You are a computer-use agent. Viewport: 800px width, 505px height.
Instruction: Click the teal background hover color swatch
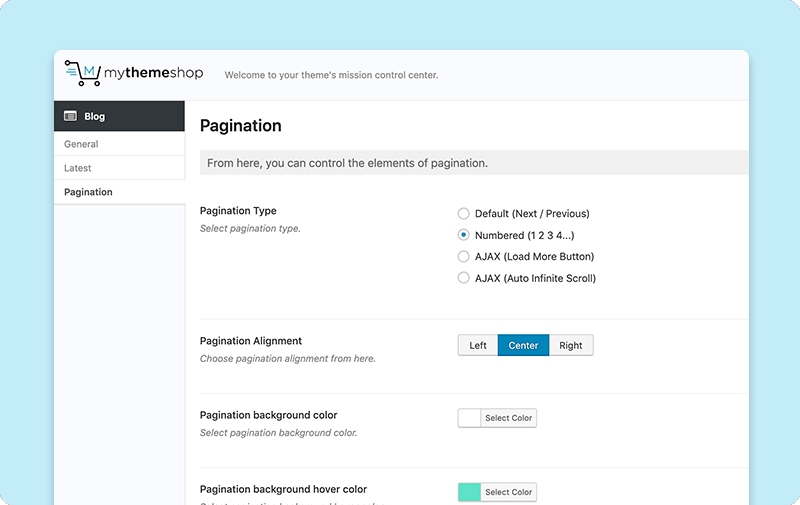(x=469, y=492)
